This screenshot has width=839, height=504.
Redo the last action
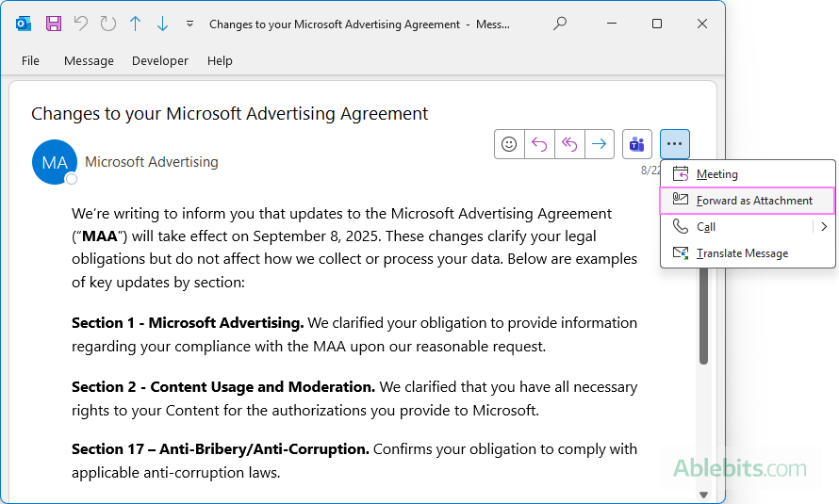(108, 24)
